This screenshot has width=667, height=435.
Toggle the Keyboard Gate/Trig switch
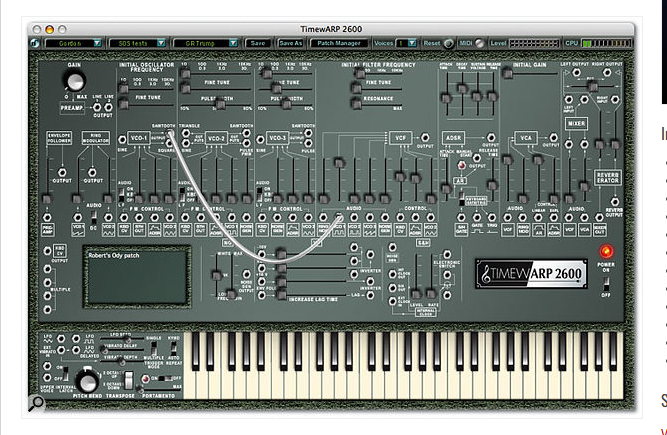coord(461,199)
